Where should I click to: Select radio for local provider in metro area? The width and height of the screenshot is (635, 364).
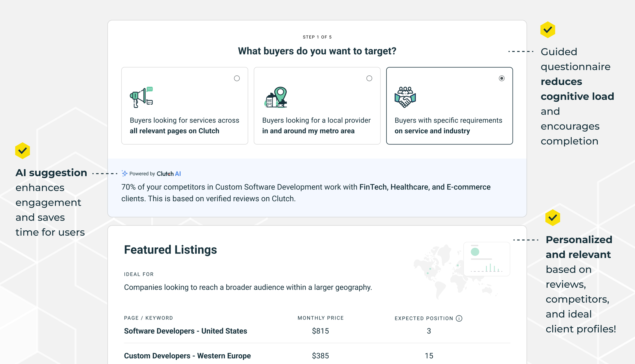click(369, 78)
